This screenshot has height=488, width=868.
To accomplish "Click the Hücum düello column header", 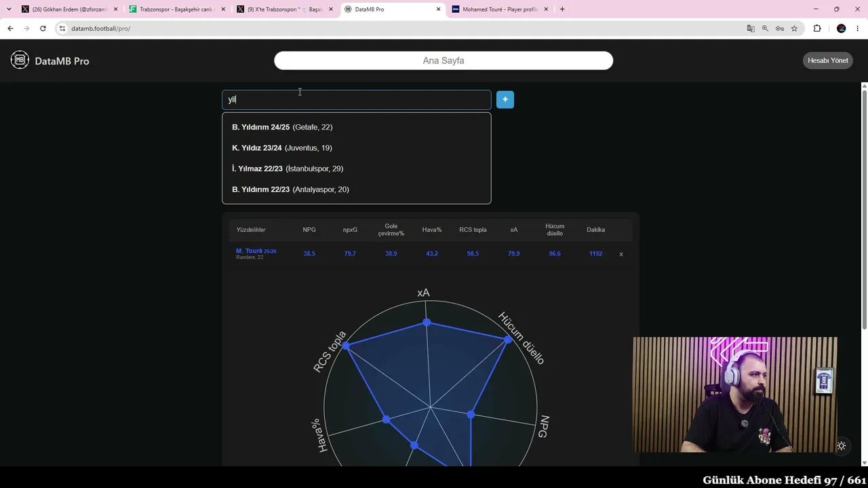I will pos(555,230).
